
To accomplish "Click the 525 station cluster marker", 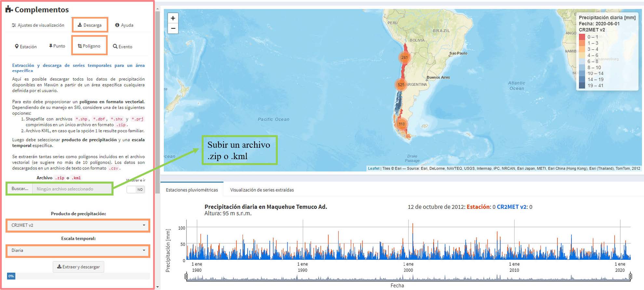I will (401, 85).
